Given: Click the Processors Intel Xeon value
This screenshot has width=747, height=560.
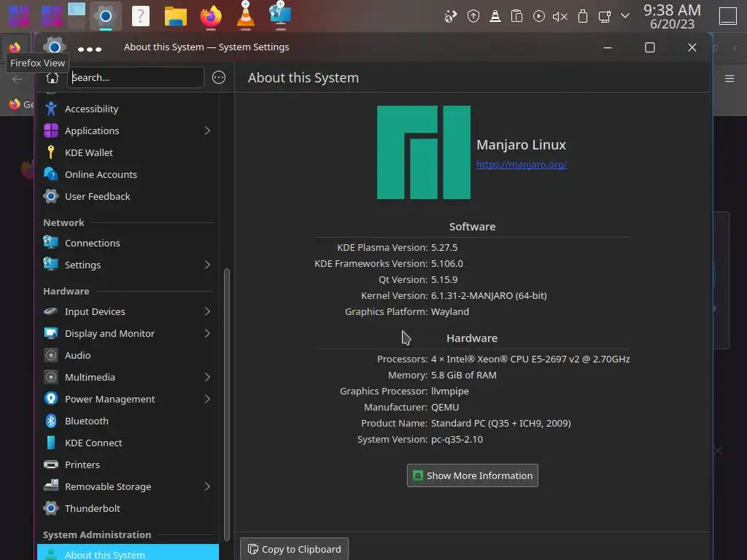Looking at the screenshot, I should pyautogui.click(x=530, y=359).
